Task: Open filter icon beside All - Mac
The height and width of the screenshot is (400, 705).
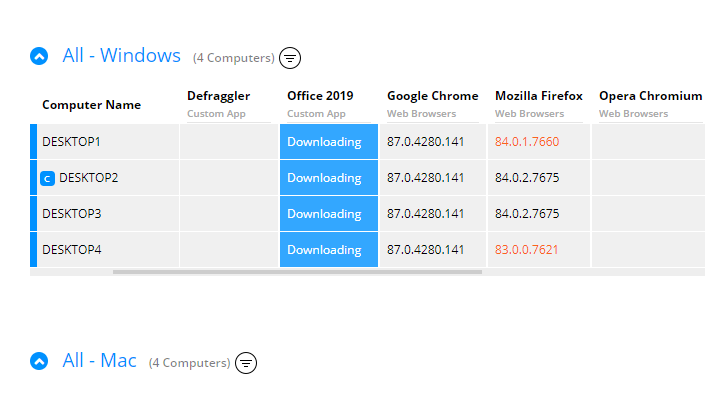Action: pos(246,363)
